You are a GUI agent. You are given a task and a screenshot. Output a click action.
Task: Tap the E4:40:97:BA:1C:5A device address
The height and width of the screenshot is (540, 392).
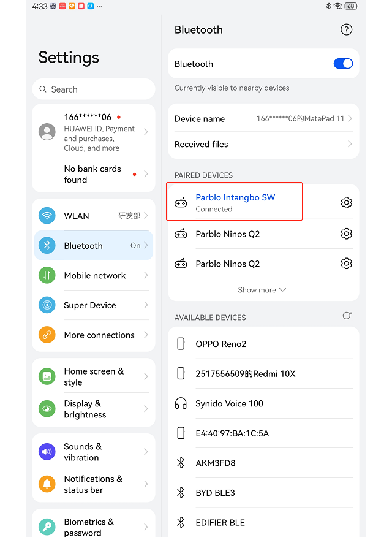[x=232, y=433]
